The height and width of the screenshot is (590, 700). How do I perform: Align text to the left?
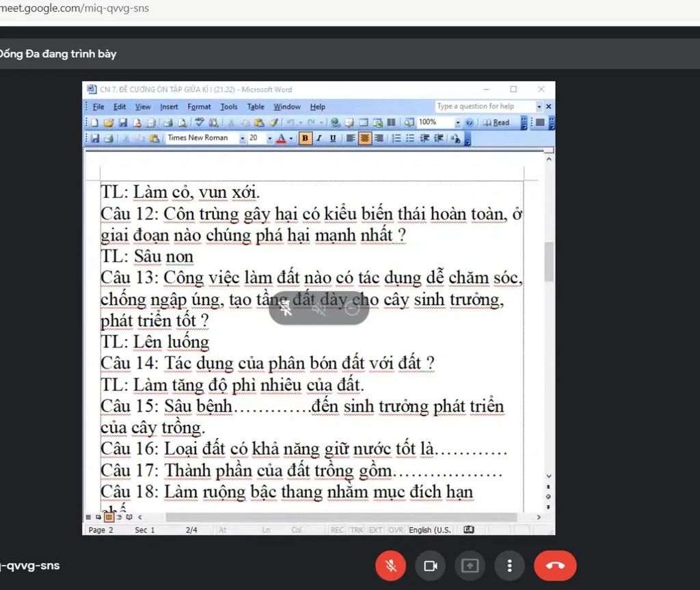351,138
